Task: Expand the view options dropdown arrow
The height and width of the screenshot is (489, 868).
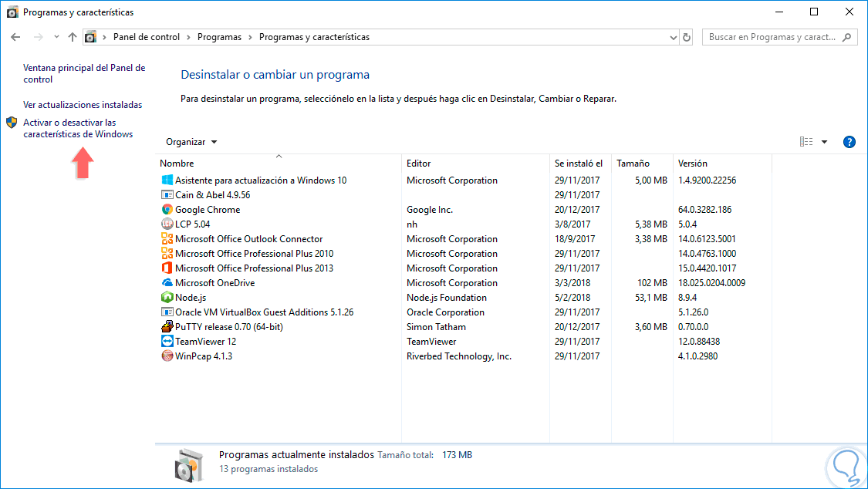Action: coord(824,142)
